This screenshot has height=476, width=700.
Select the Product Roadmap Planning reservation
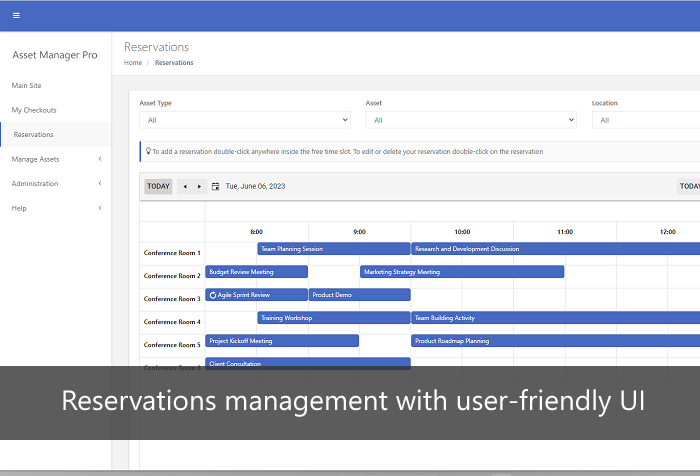(555, 341)
